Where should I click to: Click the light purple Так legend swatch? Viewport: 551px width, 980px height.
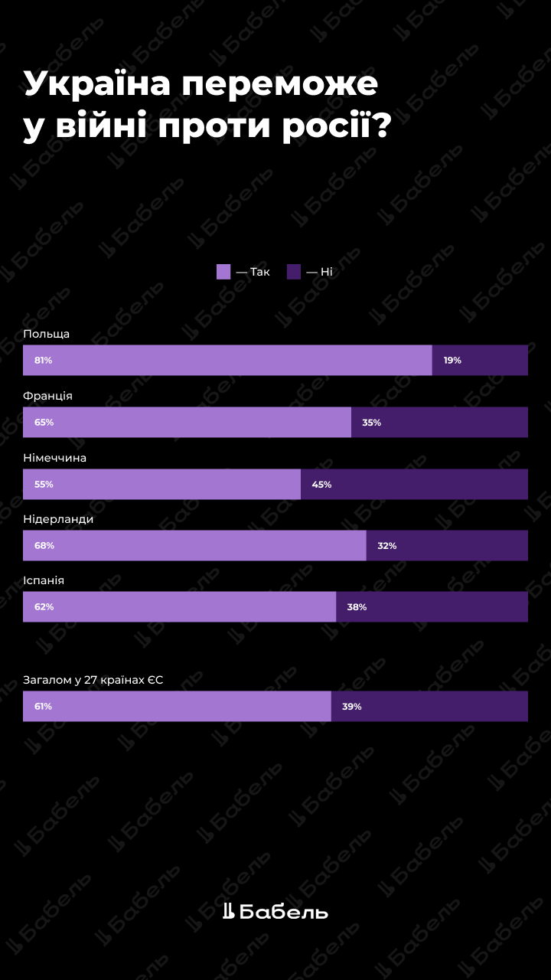pyautogui.click(x=223, y=272)
